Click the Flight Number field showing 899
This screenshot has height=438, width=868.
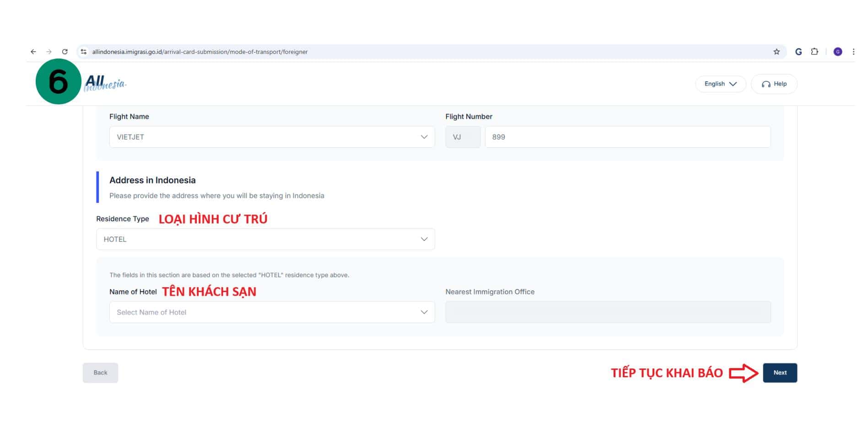tap(627, 137)
